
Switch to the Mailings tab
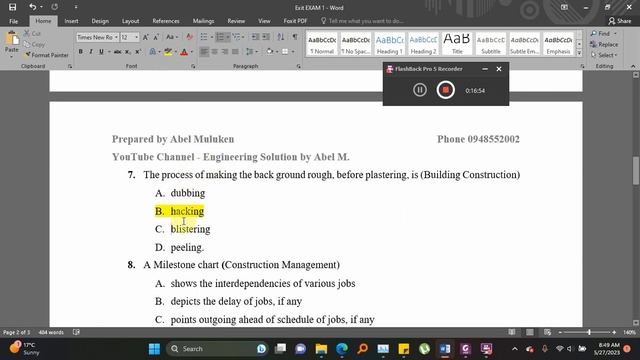pos(203,21)
